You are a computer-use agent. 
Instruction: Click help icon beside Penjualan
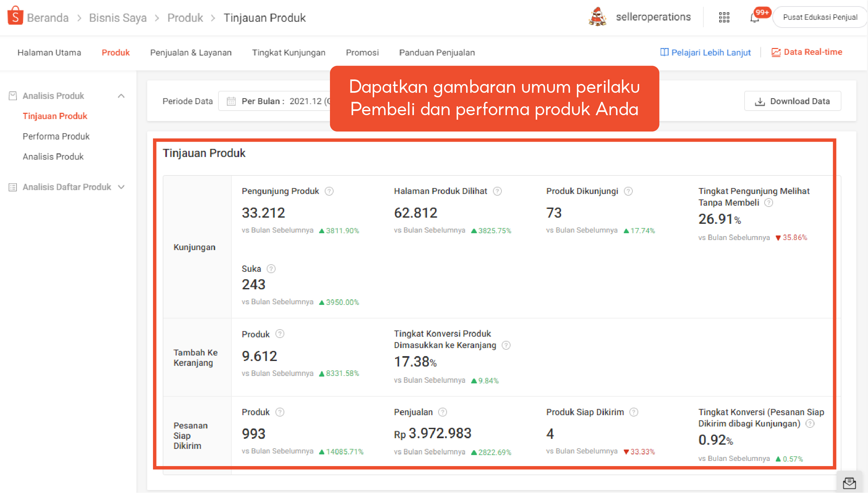coord(442,412)
